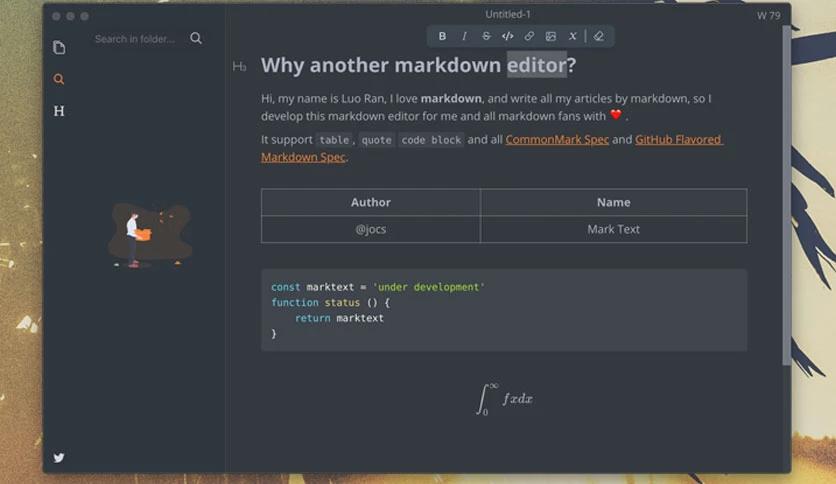Click the vertical scrollbar of the editor
The width and height of the screenshot is (836, 484).
coord(787,195)
